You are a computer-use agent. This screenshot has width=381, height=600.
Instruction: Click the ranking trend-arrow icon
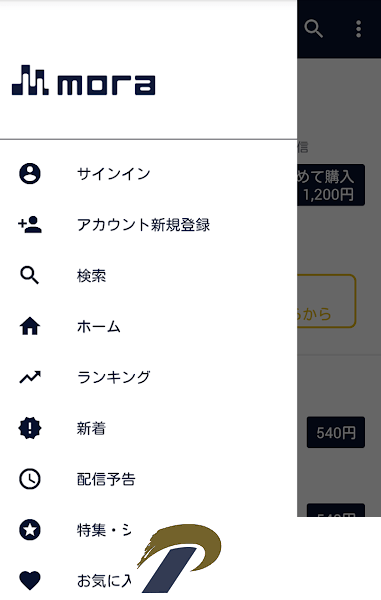[x=30, y=377]
